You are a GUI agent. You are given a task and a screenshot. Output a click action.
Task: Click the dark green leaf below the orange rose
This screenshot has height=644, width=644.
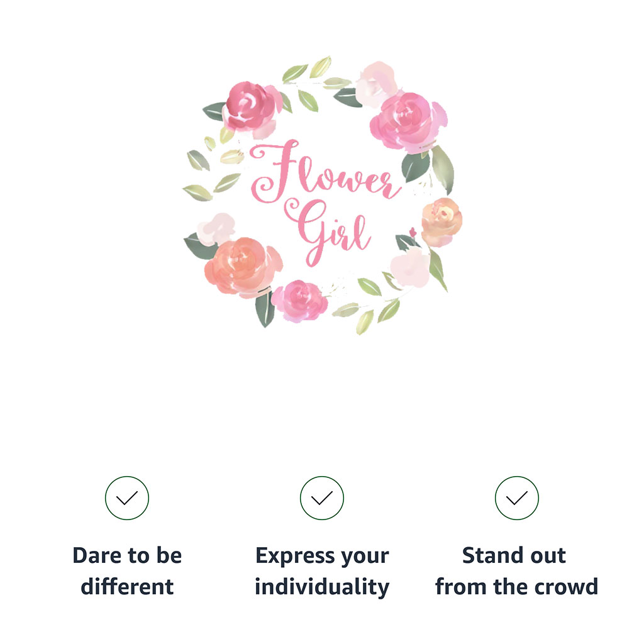click(265, 309)
